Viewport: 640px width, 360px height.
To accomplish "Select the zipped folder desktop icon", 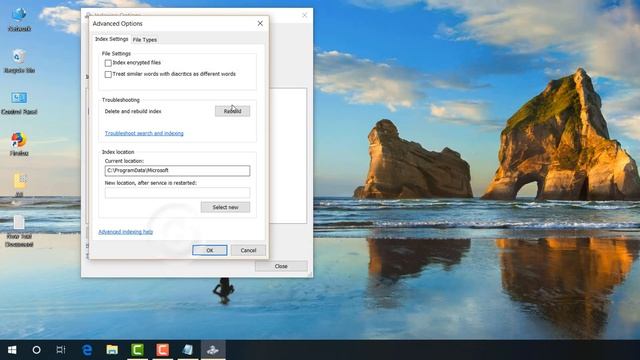I will [19, 184].
